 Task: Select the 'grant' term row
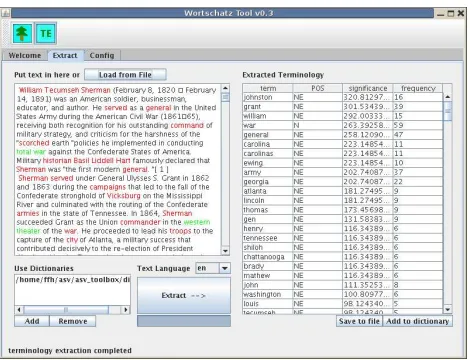tap(343, 106)
